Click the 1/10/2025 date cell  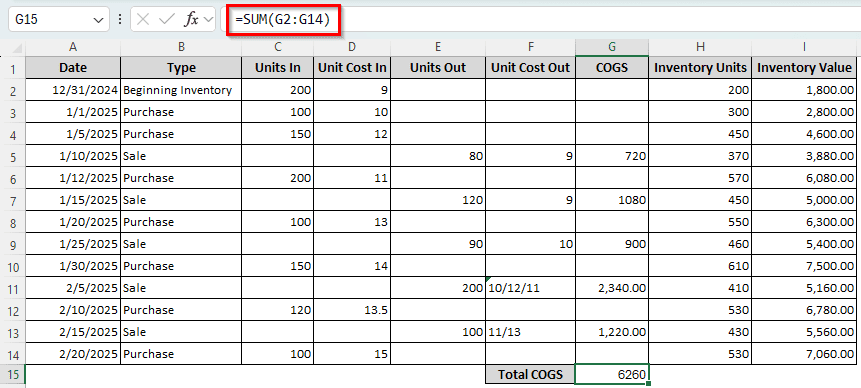[x=73, y=156]
